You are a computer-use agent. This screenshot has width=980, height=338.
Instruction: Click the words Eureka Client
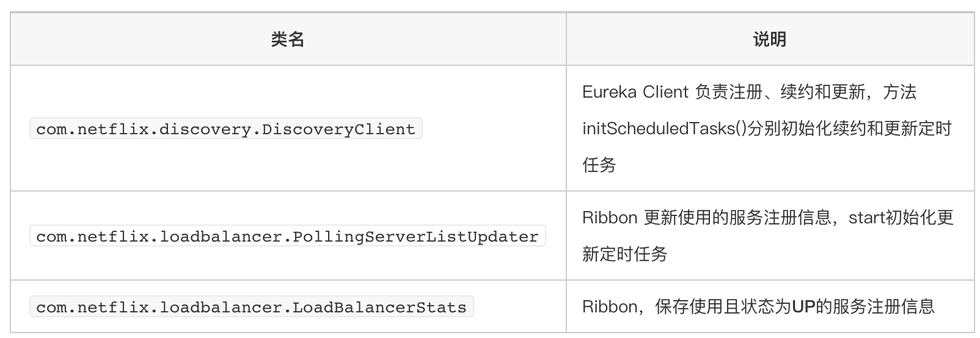tap(635, 92)
